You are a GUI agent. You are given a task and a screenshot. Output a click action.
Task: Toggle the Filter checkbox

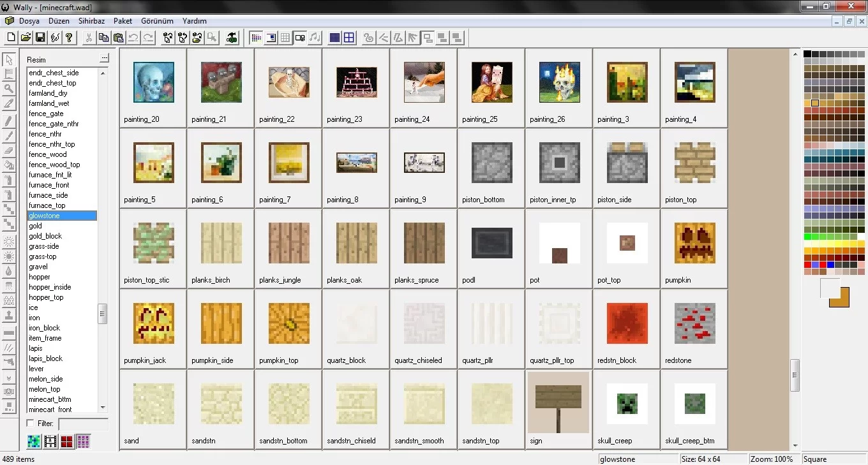pos(30,424)
